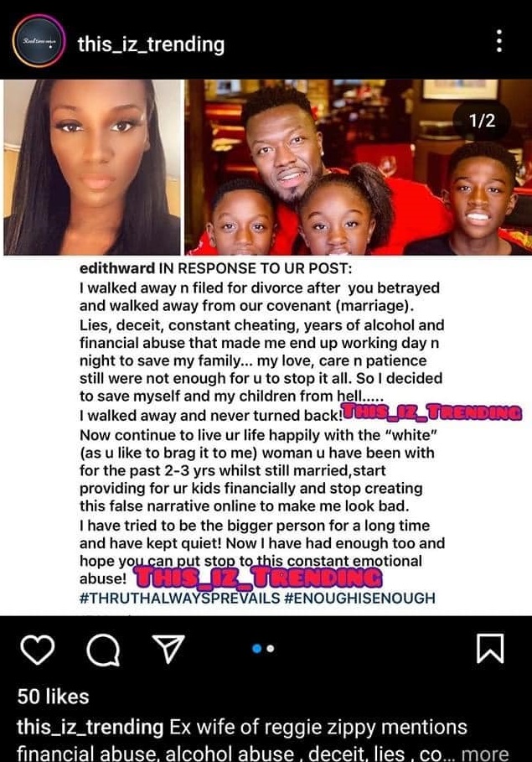This screenshot has width=532, height=762.
Task: Tap the woman's selfie photo
Action: pos(92,167)
